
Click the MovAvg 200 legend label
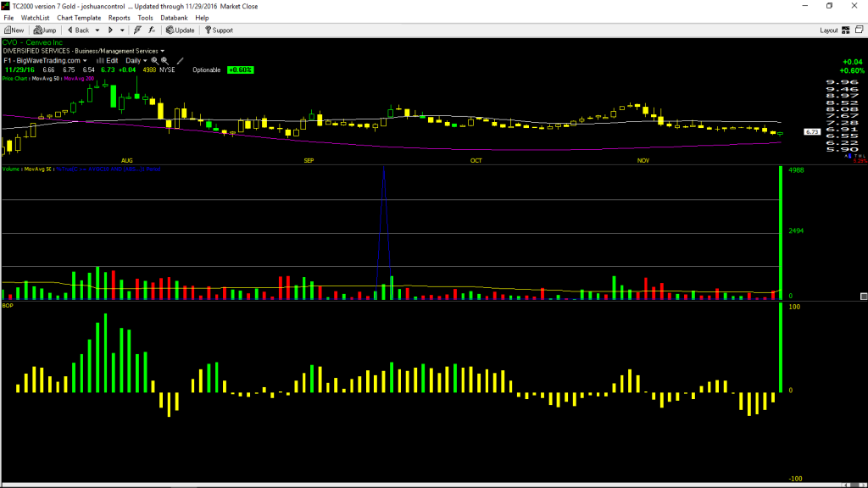coord(79,79)
